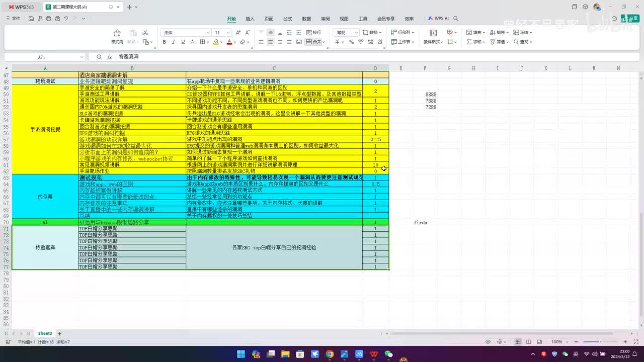Viewport: 644px width, 362px height.
Task: Toggle middle vertical alignment
Action: 271,33
